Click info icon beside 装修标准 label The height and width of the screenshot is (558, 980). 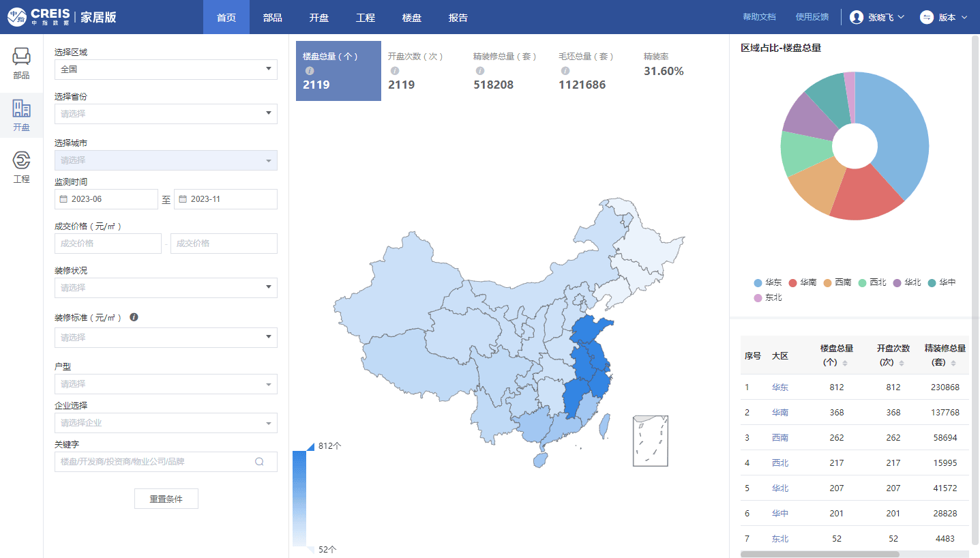(134, 317)
